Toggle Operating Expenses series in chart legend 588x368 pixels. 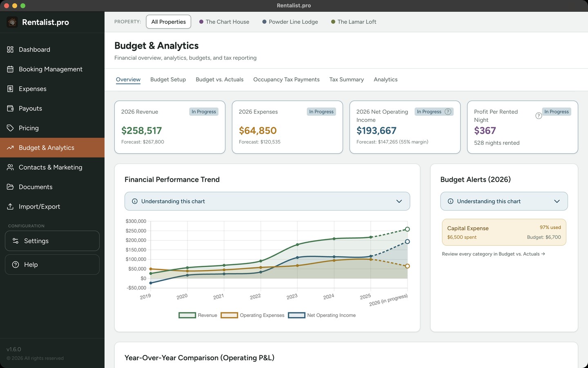pyautogui.click(x=253, y=315)
